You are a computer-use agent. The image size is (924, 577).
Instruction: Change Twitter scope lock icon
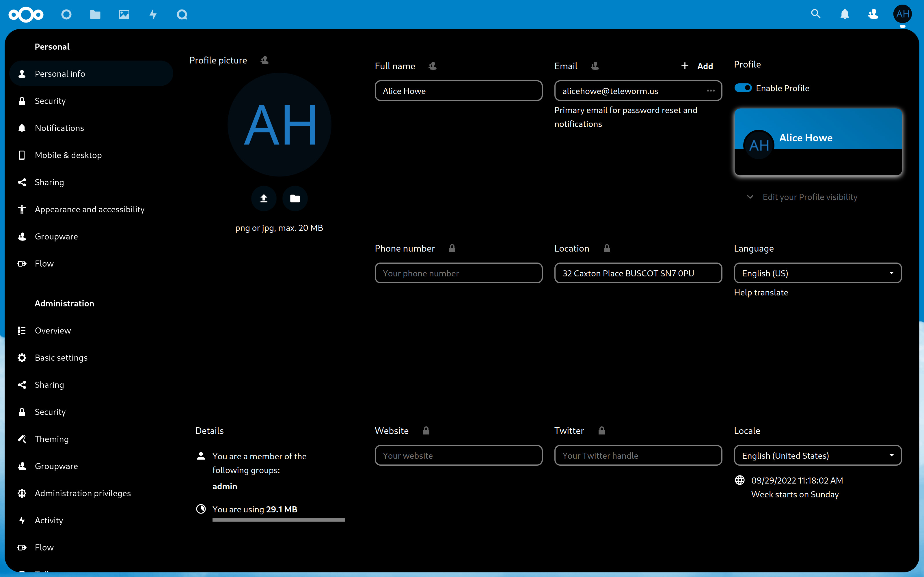(601, 431)
